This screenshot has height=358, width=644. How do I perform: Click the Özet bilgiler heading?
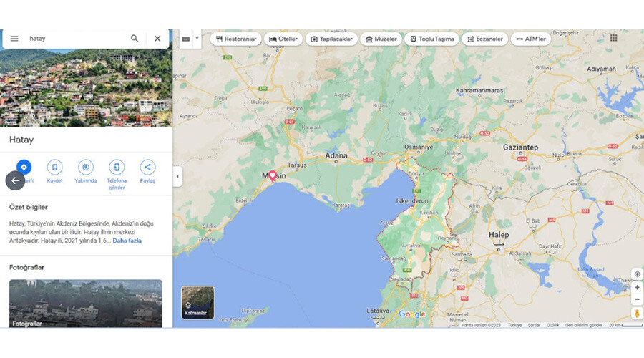click(29, 207)
